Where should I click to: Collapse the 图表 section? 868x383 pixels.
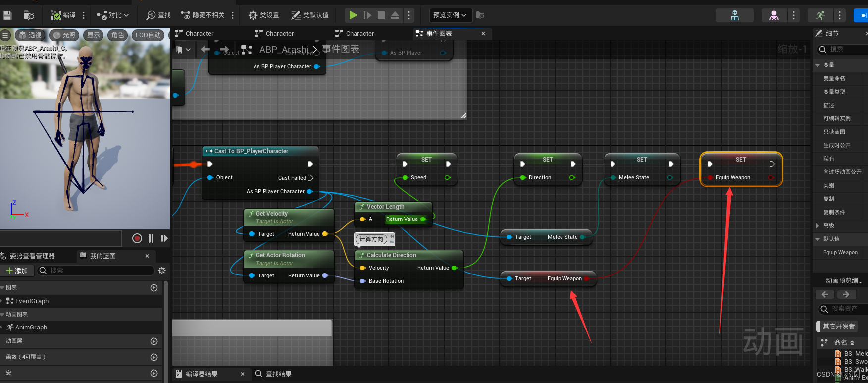point(2,287)
